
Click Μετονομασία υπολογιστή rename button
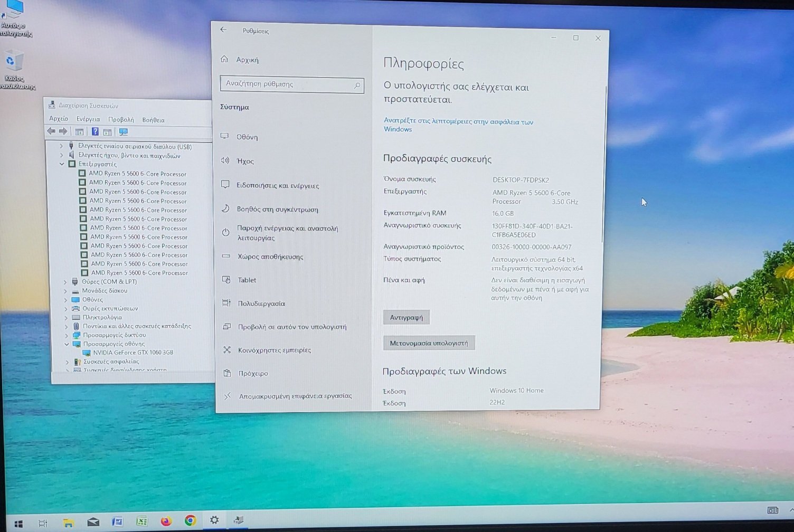pyautogui.click(x=429, y=343)
